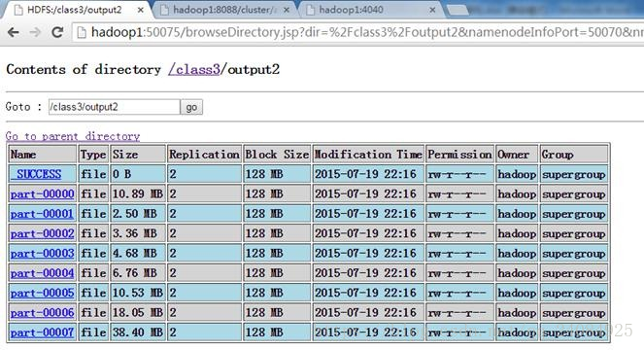The width and height of the screenshot is (644, 350).
Task: Close the hadoop1:8088/cluster tab
Action: click(x=287, y=10)
